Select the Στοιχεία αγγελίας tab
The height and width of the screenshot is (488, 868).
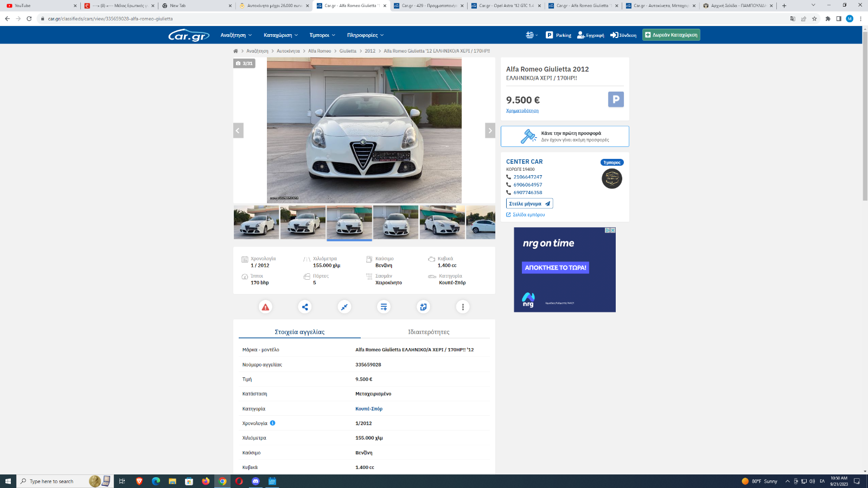(299, 332)
